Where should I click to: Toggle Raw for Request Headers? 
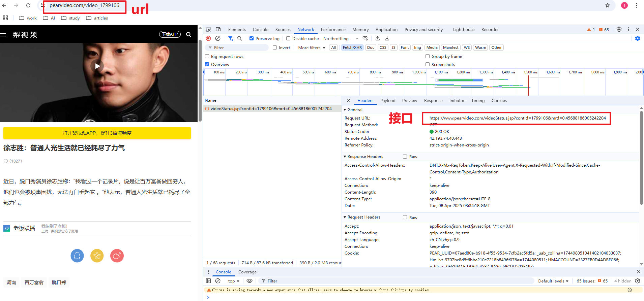(x=405, y=217)
